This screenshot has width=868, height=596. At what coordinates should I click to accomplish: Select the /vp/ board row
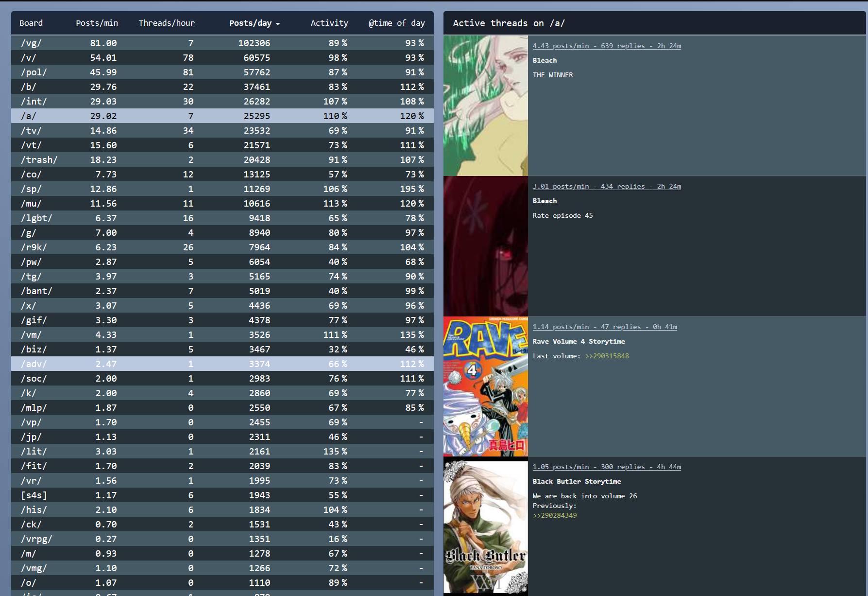tap(222, 422)
